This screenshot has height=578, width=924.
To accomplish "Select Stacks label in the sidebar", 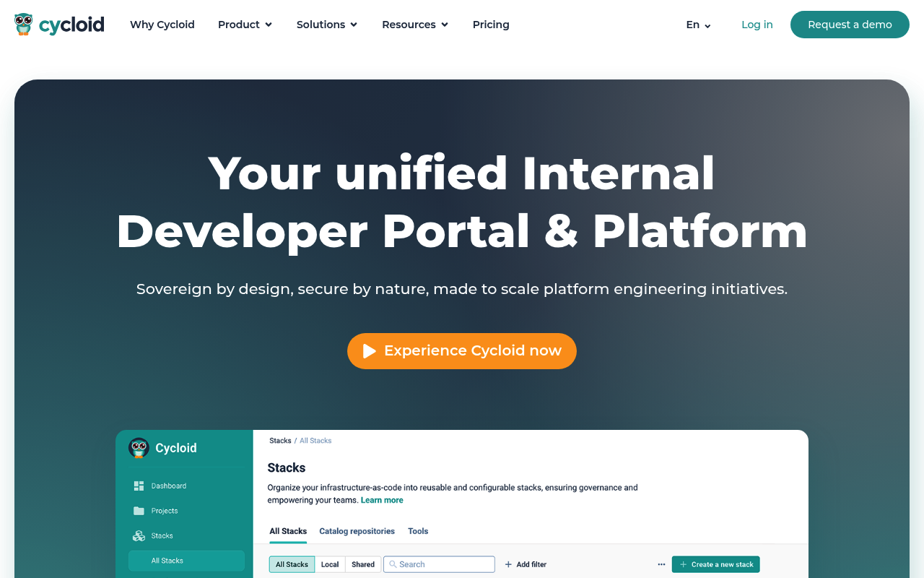I will coord(162,536).
